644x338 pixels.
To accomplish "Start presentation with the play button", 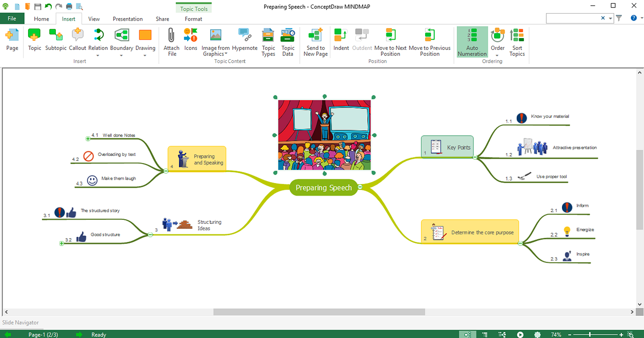I will 520,334.
